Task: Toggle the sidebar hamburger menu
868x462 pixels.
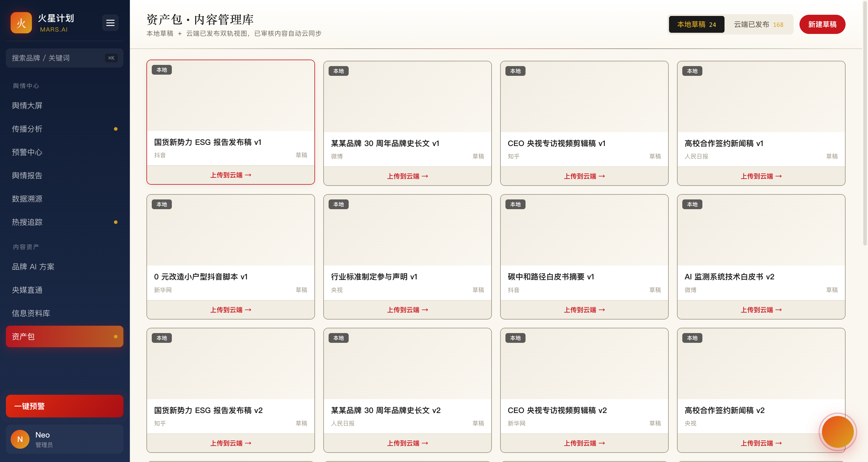Action: pyautogui.click(x=110, y=23)
